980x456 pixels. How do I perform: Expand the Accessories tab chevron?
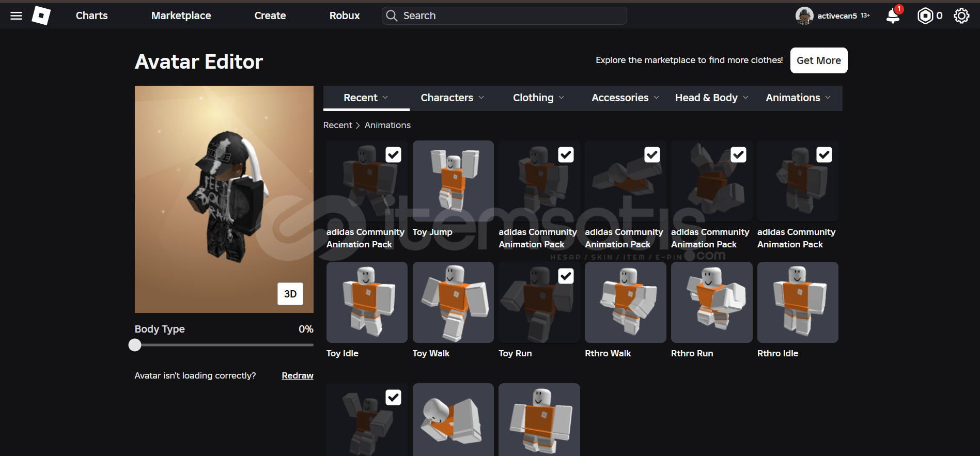(x=657, y=98)
